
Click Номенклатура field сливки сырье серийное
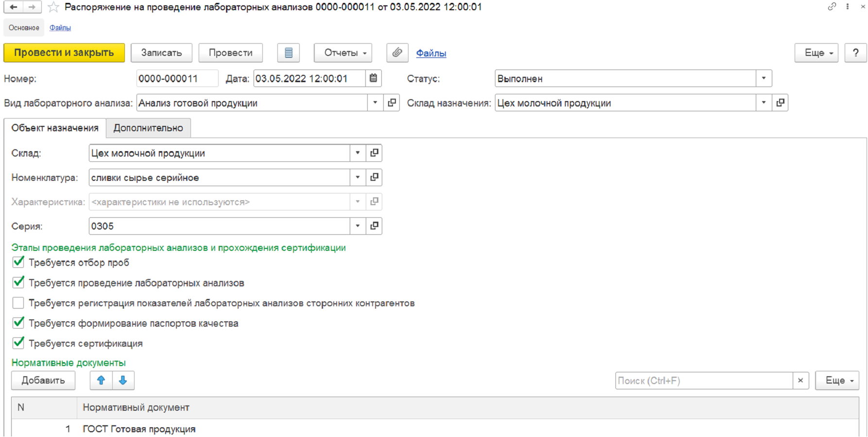tap(220, 177)
